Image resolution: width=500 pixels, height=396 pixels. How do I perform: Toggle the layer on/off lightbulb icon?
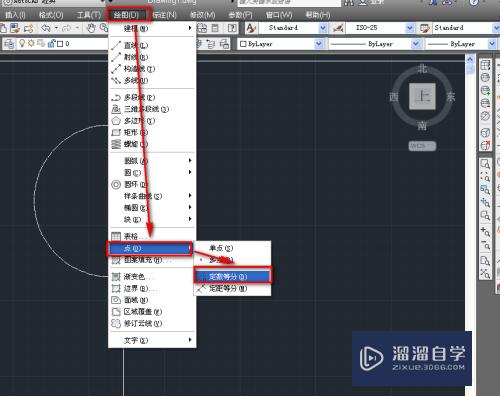point(22,43)
